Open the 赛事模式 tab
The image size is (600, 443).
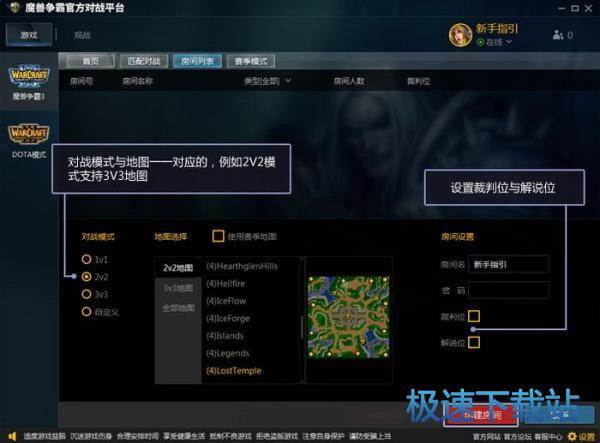coord(251,61)
